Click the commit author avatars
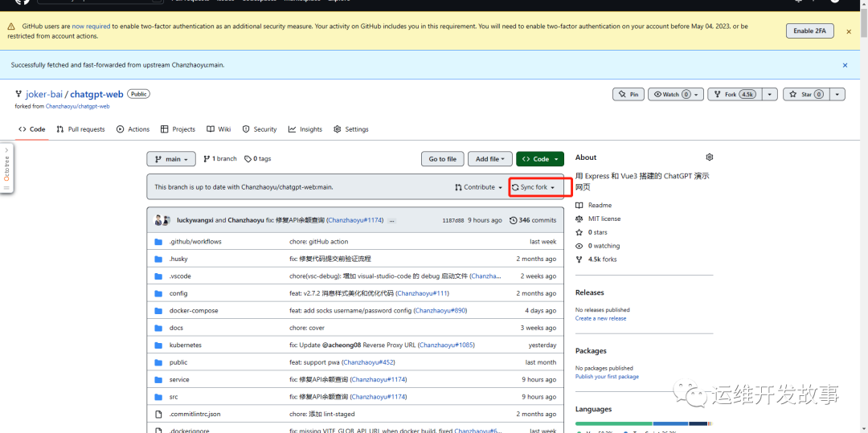 [x=162, y=220]
